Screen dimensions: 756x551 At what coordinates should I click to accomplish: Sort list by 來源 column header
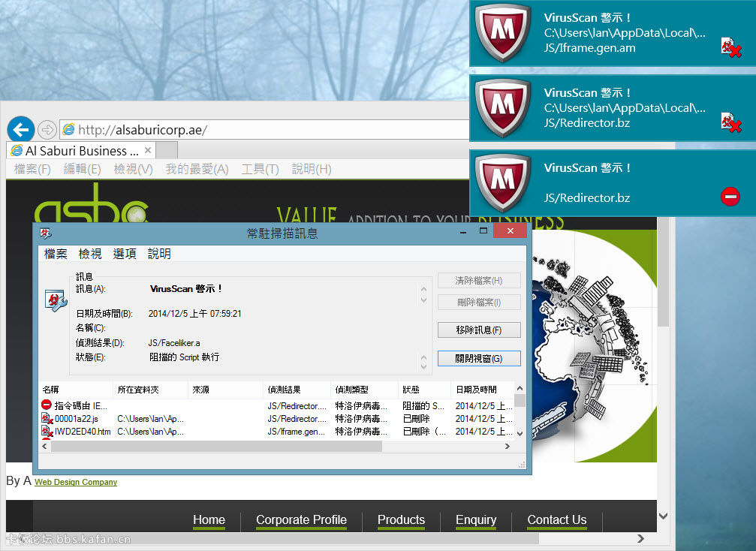point(226,390)
